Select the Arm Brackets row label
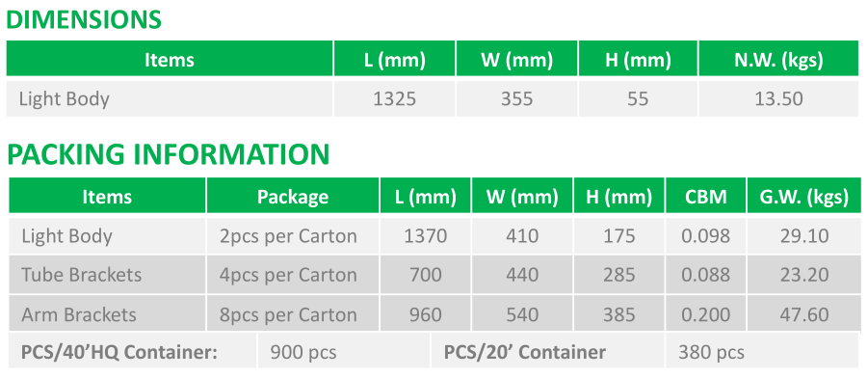The height and width of the screenshot is (378, 868). (x=79, y=314)
